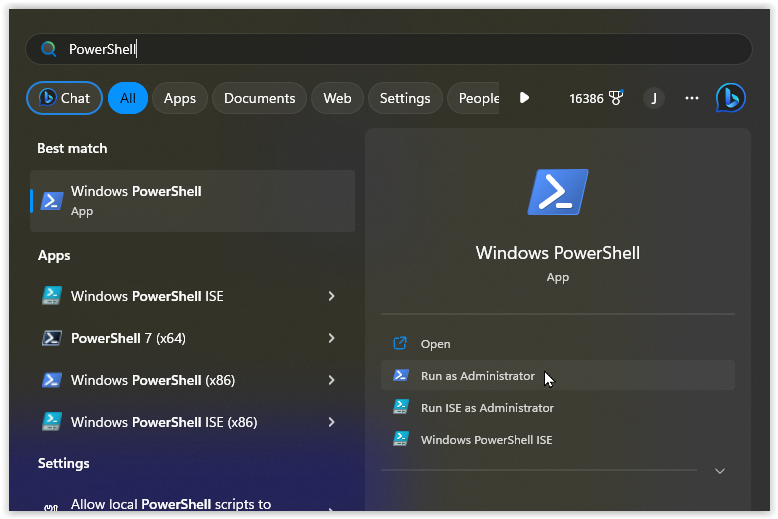Viewport: 778px width, 519px height.
Task: Open the Microsoft Rewards points trophy icon
Action: point(616,98)
